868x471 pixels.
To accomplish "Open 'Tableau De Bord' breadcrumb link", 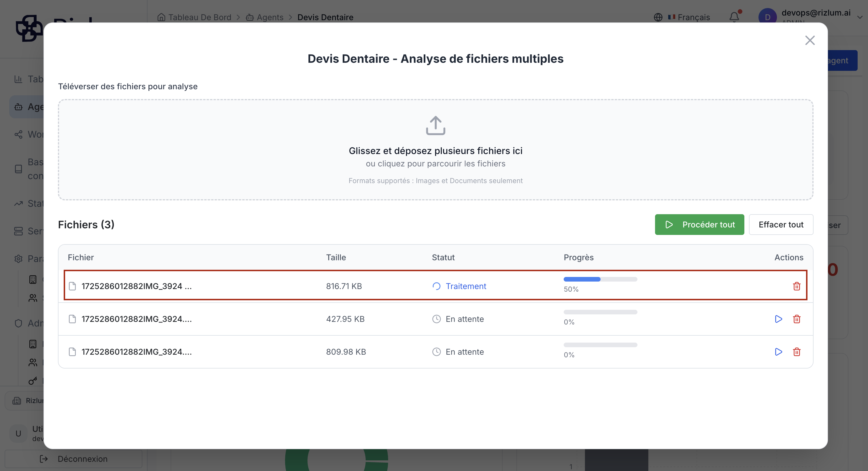I will click(x=199, y=17).
